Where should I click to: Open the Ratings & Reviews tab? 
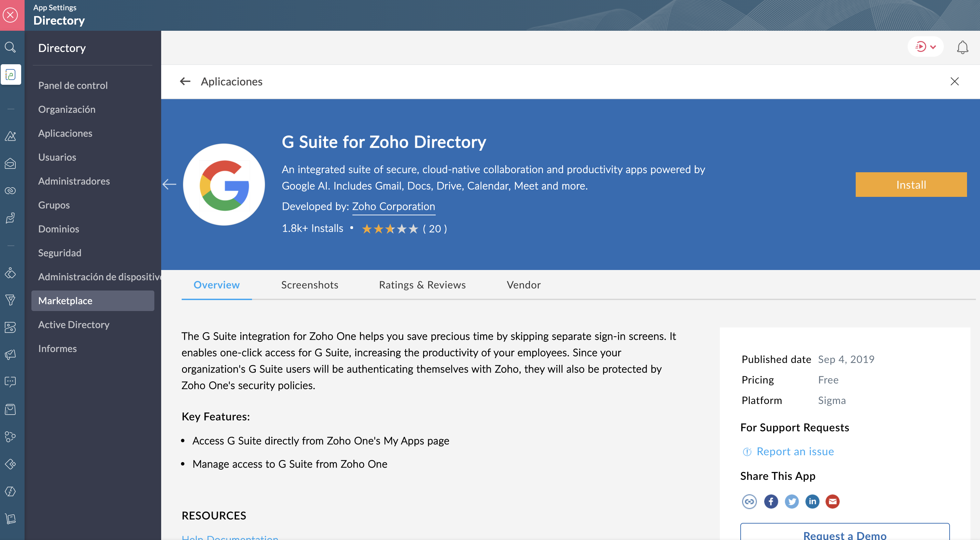tap(422, 285)
